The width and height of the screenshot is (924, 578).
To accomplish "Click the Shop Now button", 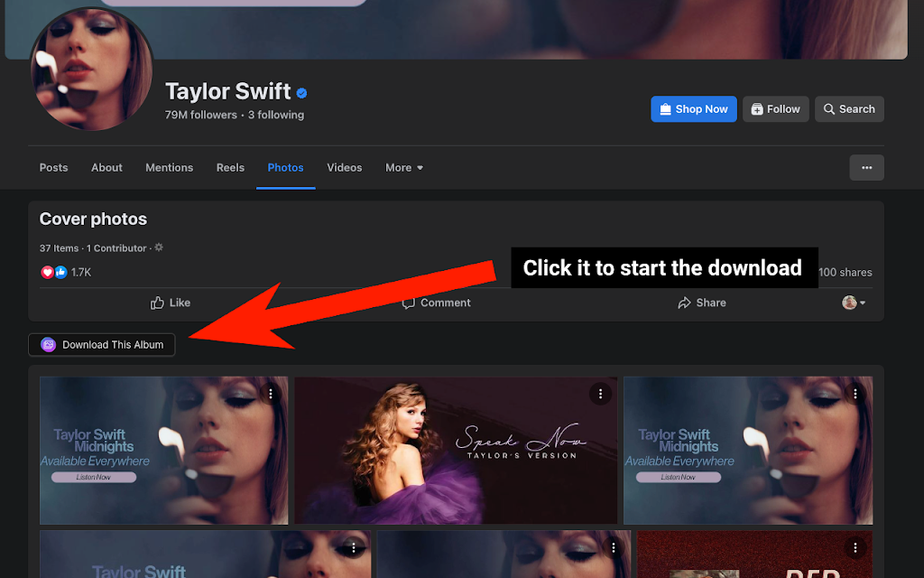I will [x=694, y=109].
